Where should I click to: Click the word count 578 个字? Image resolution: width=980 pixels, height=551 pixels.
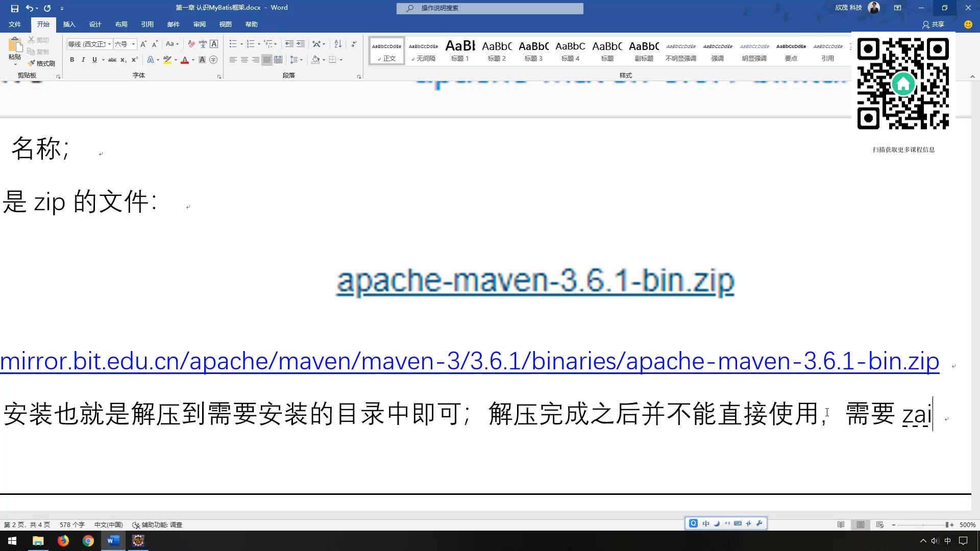[x=72, y=524]
